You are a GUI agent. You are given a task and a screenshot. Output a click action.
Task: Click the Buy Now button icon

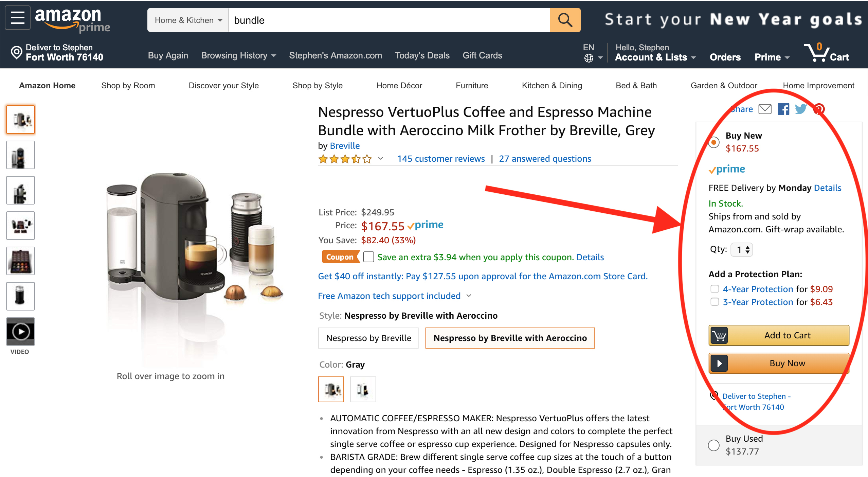(718, 363)
